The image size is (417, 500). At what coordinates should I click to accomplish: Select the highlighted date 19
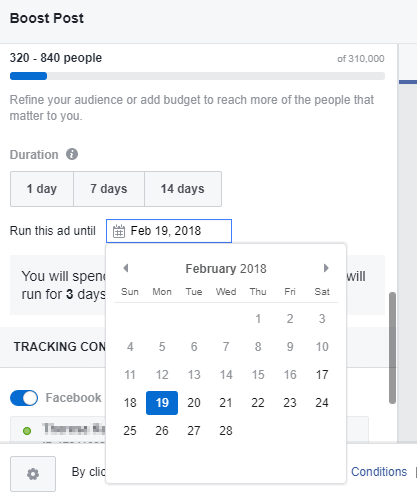162,403
